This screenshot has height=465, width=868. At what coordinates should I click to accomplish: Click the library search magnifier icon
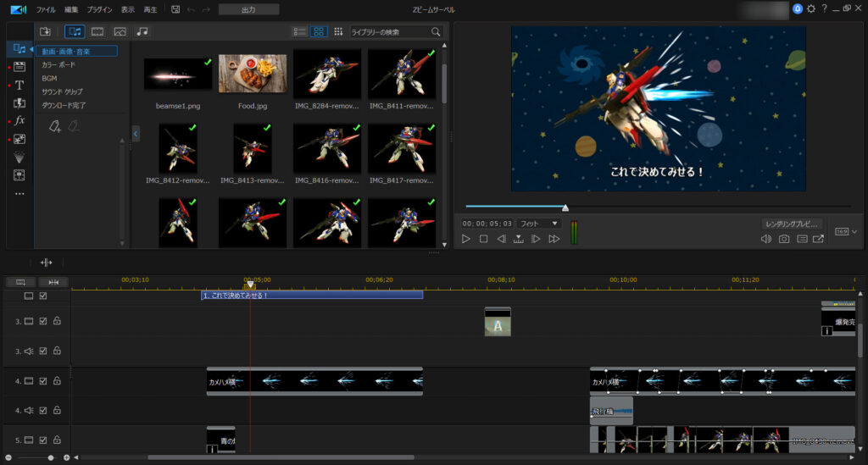pyautogui.click(x=436, y=32)
